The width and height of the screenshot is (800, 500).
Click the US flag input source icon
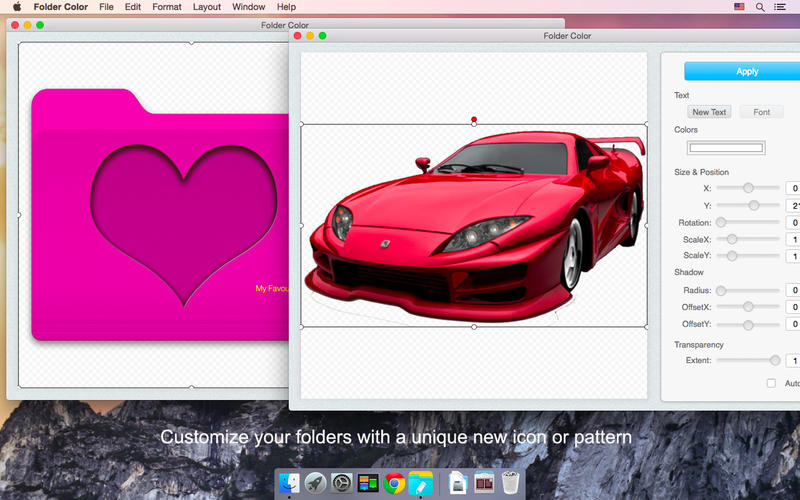[x=739, y=7]
